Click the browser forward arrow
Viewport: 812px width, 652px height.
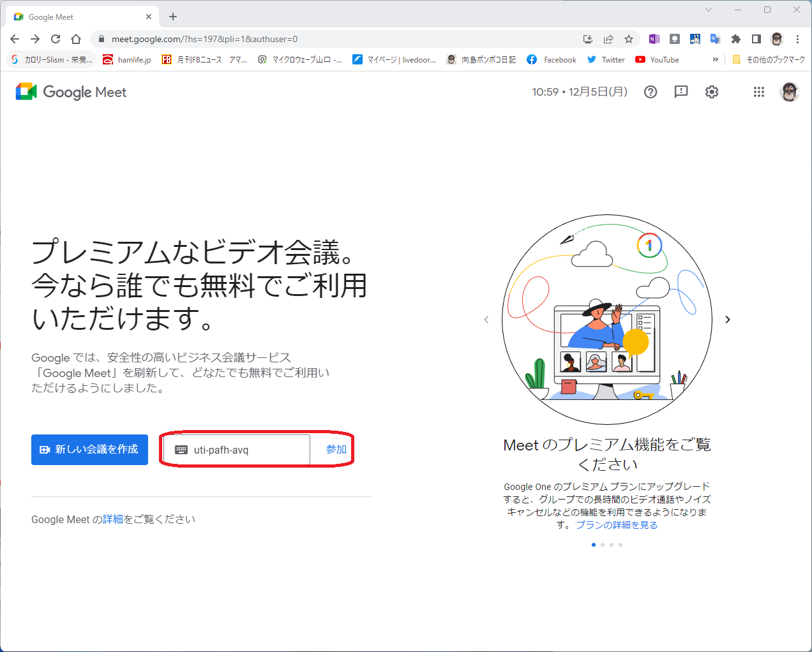[35, 39]
